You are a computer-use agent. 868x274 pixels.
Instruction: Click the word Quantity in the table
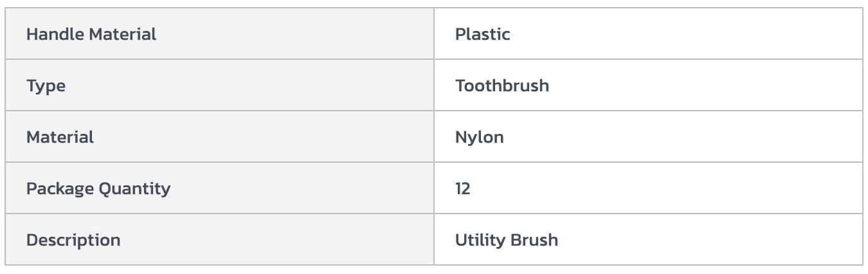134,188
